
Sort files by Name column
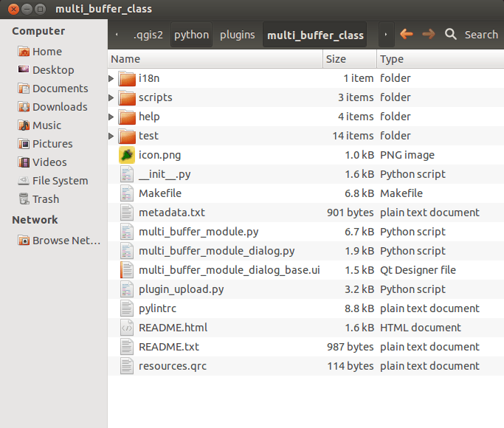pyautogui.click(x=215, y=59)
